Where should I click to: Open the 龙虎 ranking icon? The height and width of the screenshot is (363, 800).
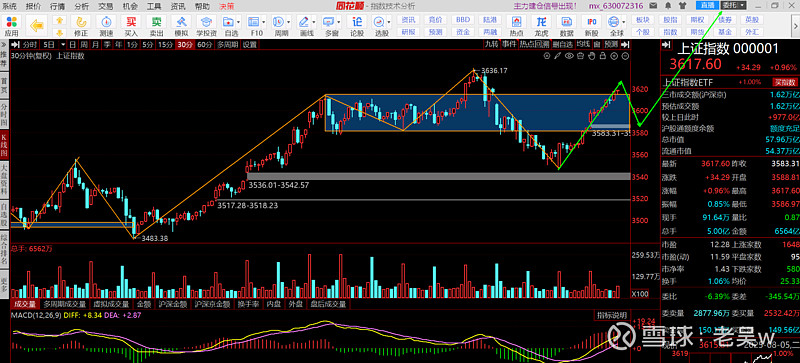point(541,25)
